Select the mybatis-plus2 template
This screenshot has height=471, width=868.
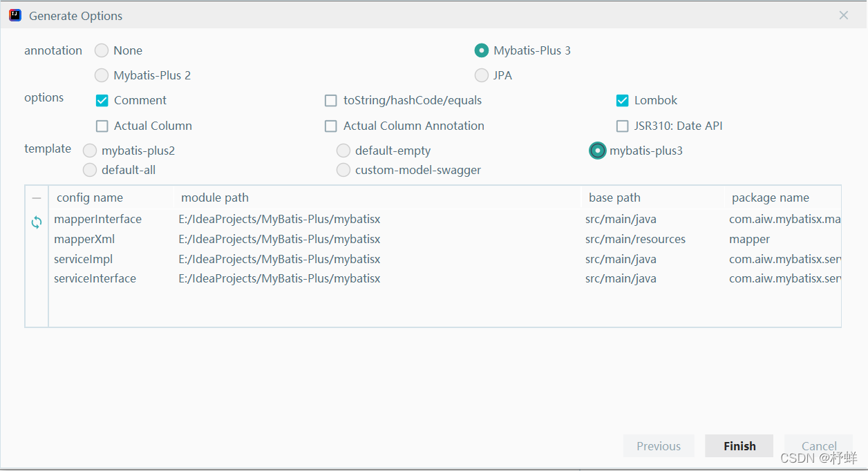pyautogui.click(x=90, y=151)
